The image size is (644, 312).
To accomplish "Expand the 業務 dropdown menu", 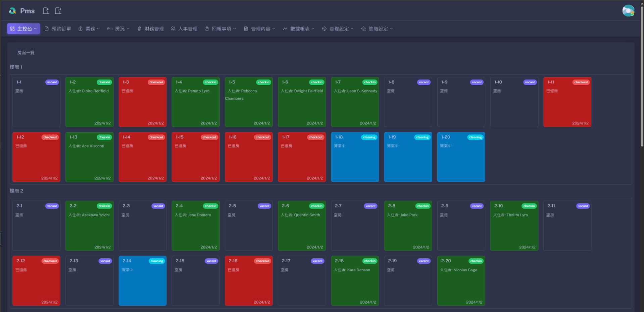I will [x=89, y=29].
